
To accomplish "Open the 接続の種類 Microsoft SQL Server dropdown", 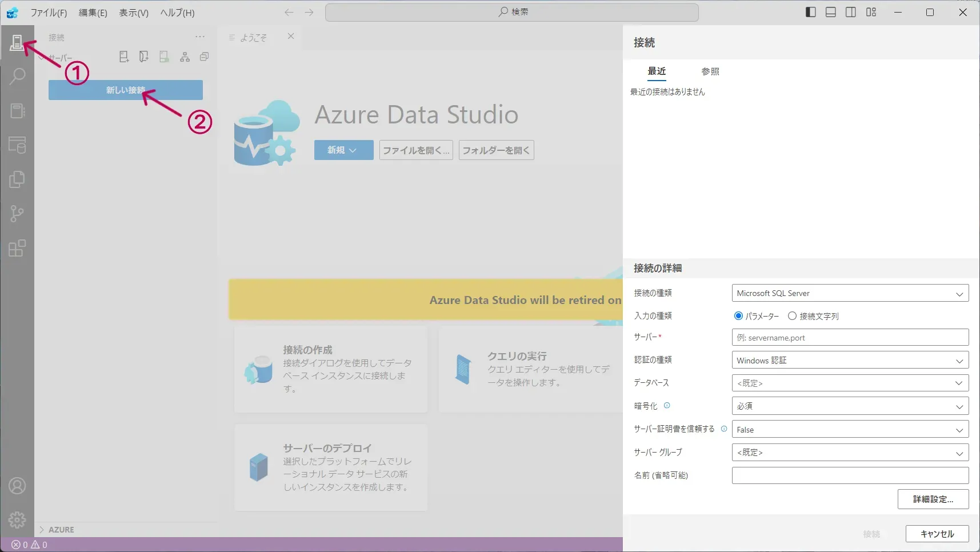I will click(x=850, y=293).
